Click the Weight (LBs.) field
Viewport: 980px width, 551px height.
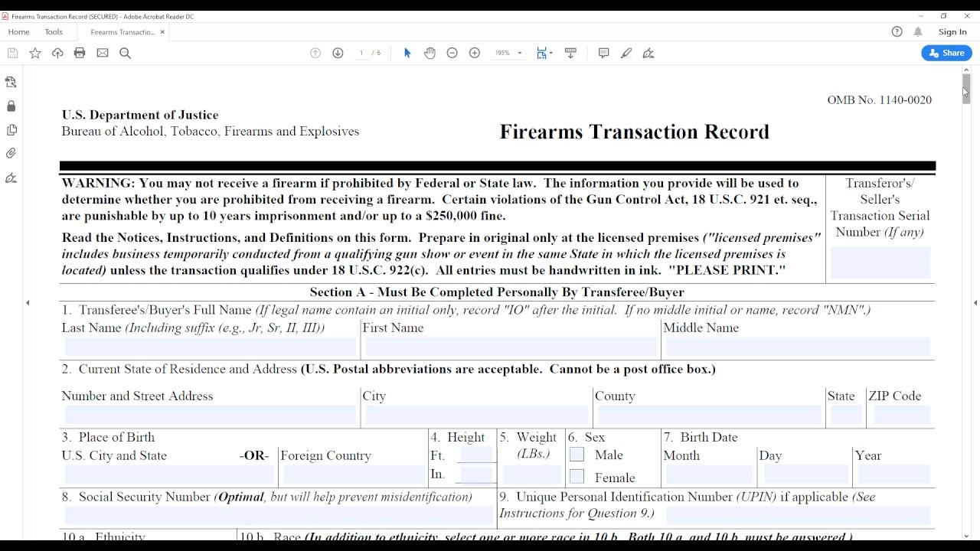[x=531, y=474]
